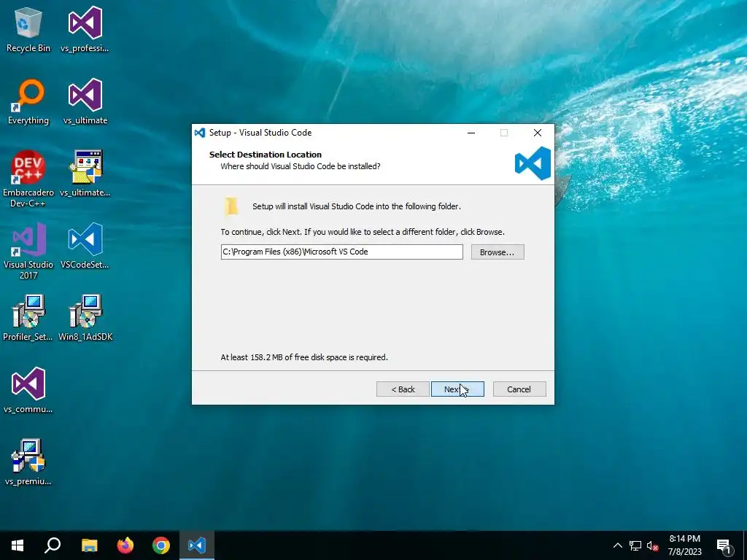The height and width of the screenshot is (560, 747).
Task: Open taskbar search magnifier
Action: [x=53, y=545]
